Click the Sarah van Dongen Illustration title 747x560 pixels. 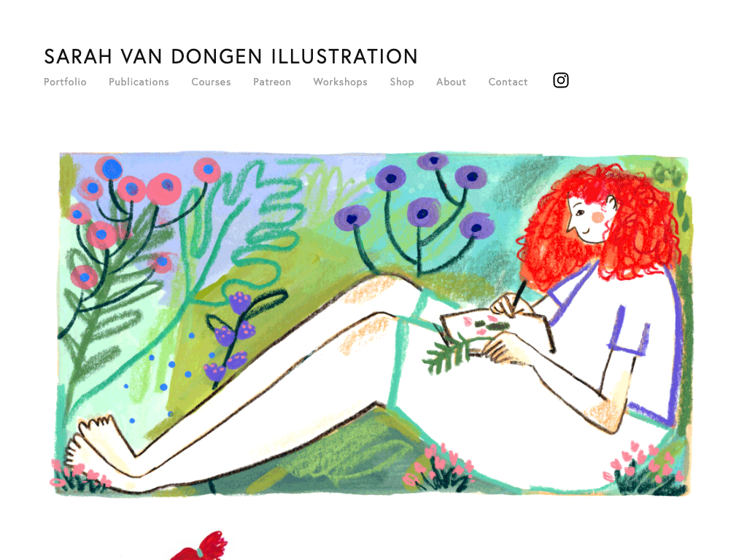pyautogui.click(x=231, y=56)
